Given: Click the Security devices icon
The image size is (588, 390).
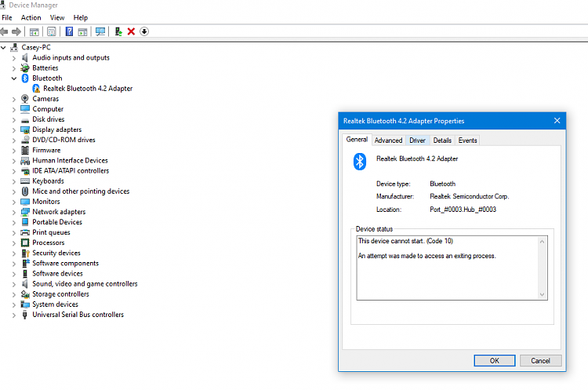Looking at the screenshot, I should pyautogui.click(x=25, y=253).
